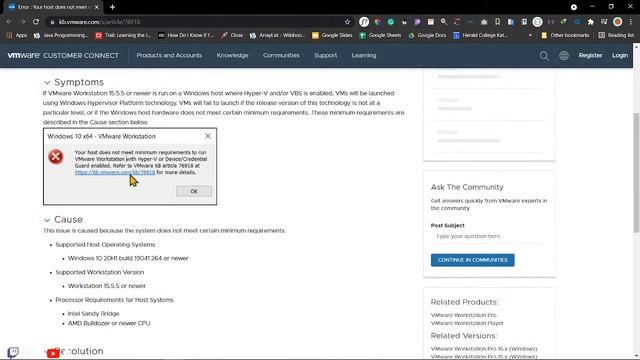Click the vmware Customer Connect logo
The width and height of the screenshot is (640, 360).
[63, 56]
